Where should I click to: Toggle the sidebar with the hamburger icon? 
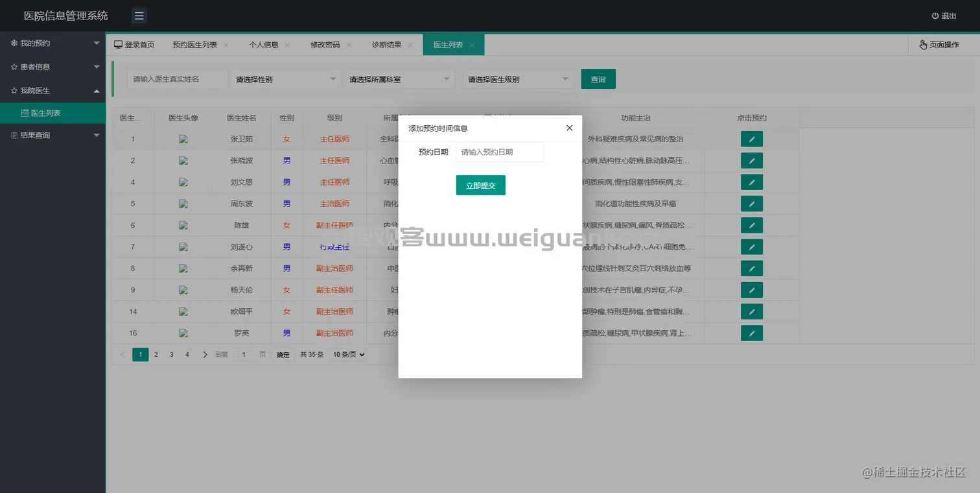[x=139, y=16]
